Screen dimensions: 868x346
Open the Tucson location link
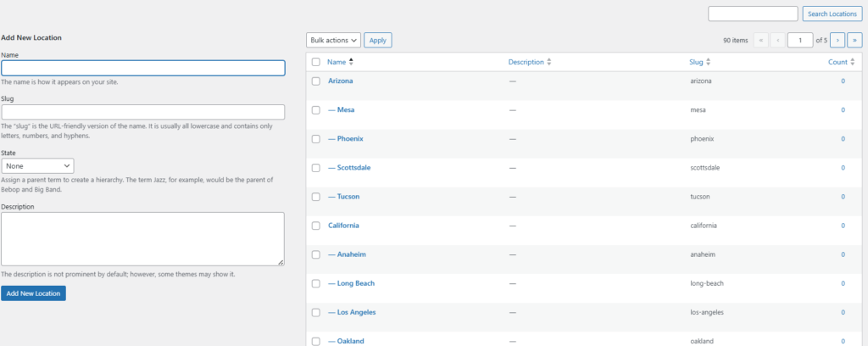pyautogui.click(x=344, y=197)
